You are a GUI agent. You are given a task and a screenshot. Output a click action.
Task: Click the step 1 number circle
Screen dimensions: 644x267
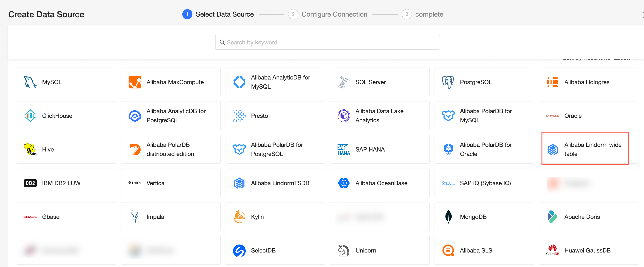(x=187, y=14)
